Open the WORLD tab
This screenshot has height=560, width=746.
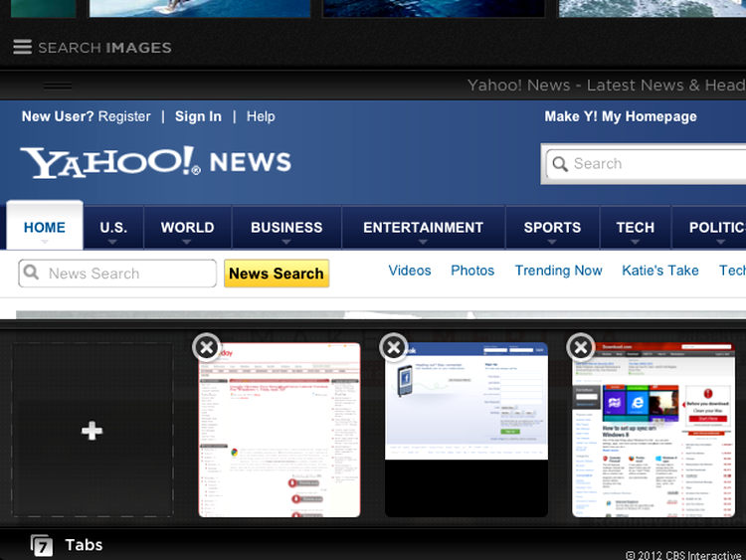tap(187, 228)
